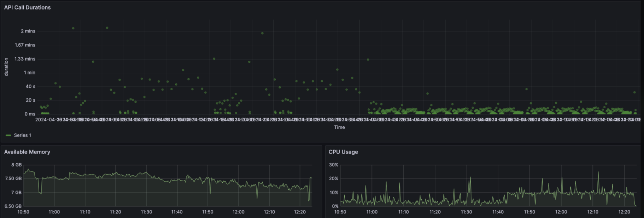Click the '0 ms' y-axis label

click(x=30, y=114)
